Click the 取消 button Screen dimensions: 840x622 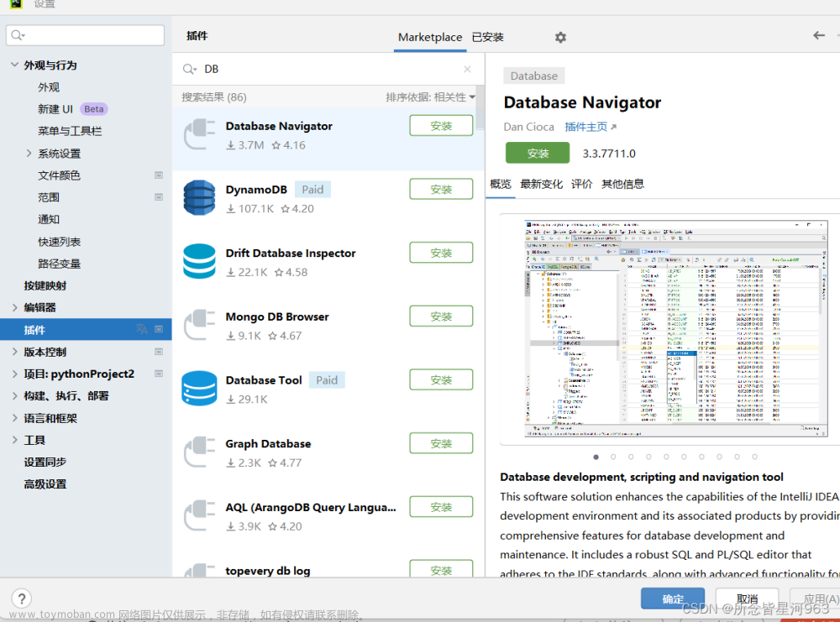pyautogui.click(x=748, y=598)
